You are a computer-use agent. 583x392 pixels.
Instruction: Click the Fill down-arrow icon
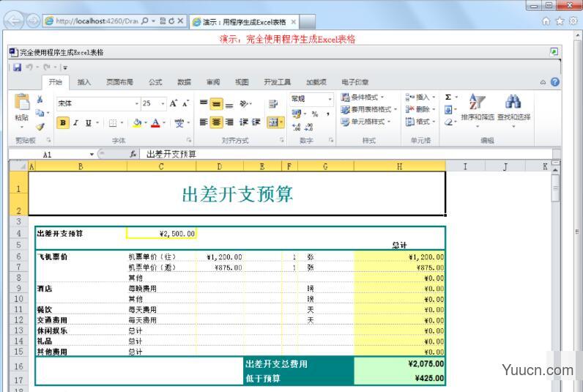[448, 109]
